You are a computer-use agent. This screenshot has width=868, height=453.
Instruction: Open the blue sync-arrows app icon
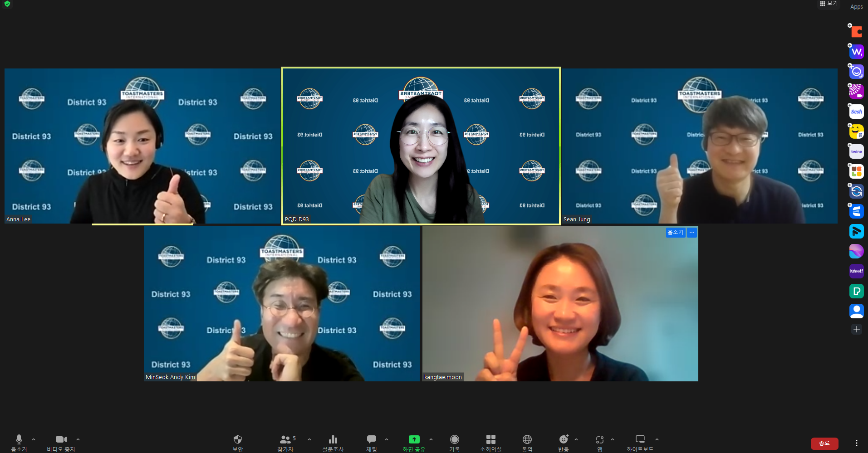(x=856, y=191)
